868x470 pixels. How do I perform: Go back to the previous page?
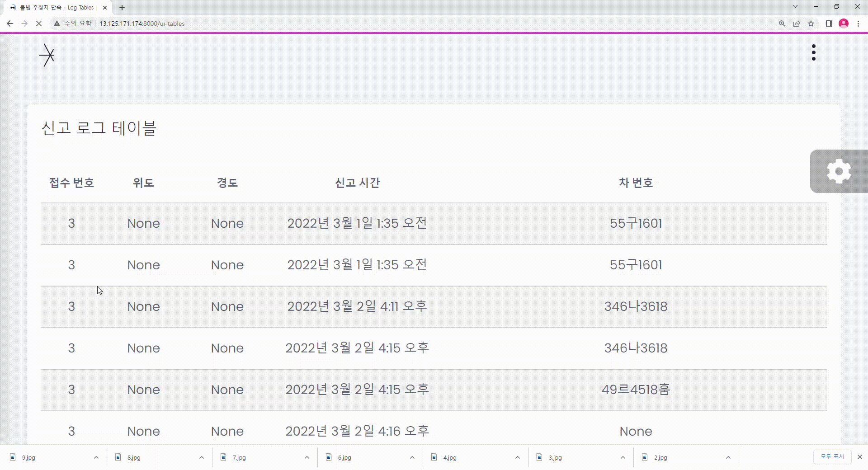10,23
